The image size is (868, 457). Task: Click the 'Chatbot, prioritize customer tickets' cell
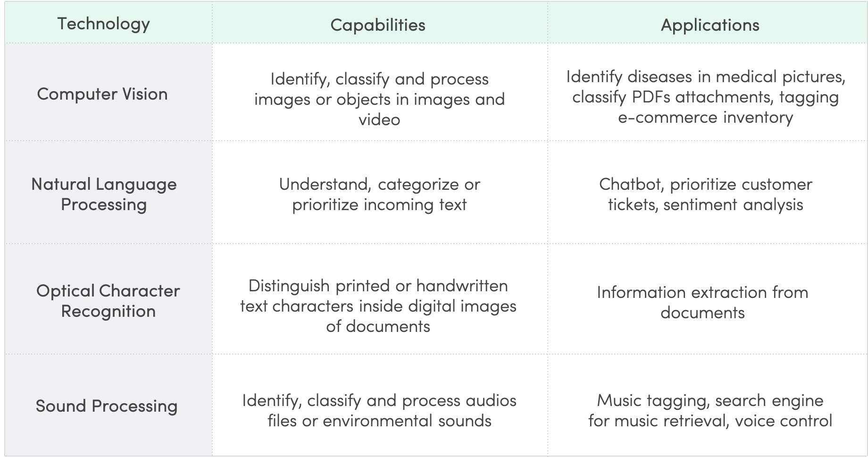pos(706,194)
